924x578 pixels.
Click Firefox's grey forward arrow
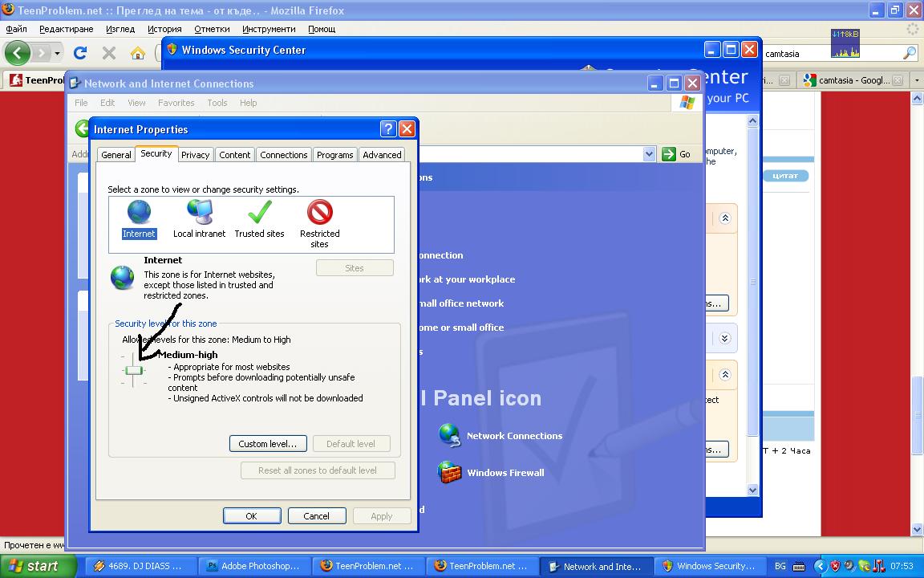pyautogui.click(x=41, y=53)
